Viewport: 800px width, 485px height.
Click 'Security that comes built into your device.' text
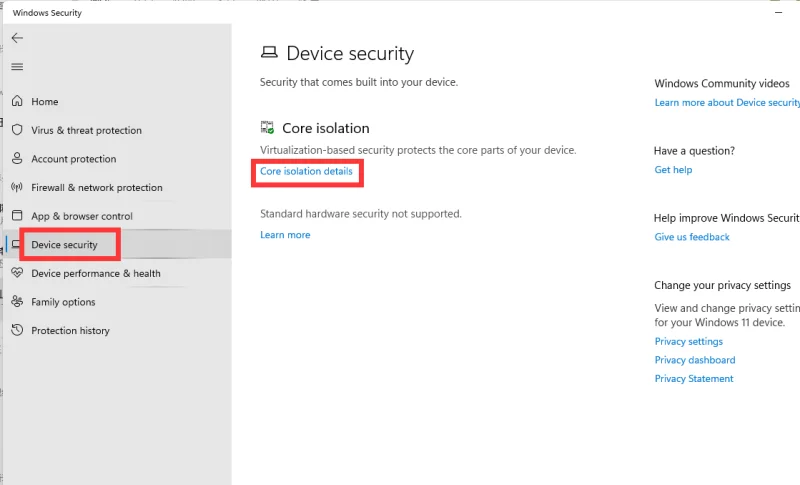pyautogui.click(x=359, y=82)
